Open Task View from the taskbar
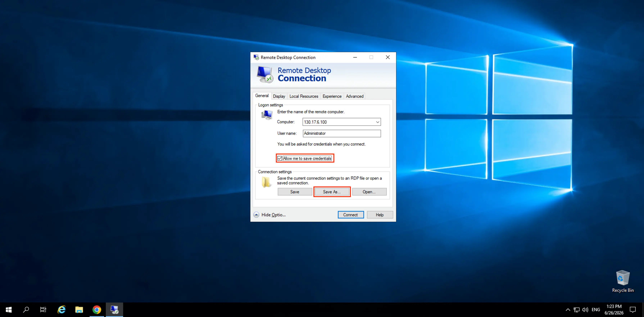 [43, 310]
